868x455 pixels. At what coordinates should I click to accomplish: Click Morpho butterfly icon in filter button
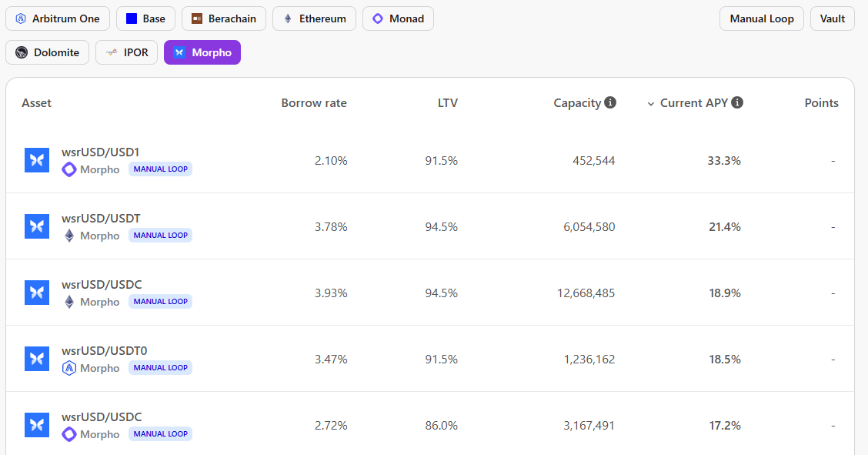(179, 52)
